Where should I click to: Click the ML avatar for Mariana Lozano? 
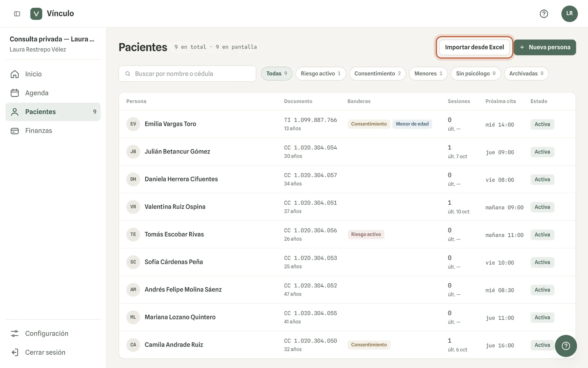point(133,317)
